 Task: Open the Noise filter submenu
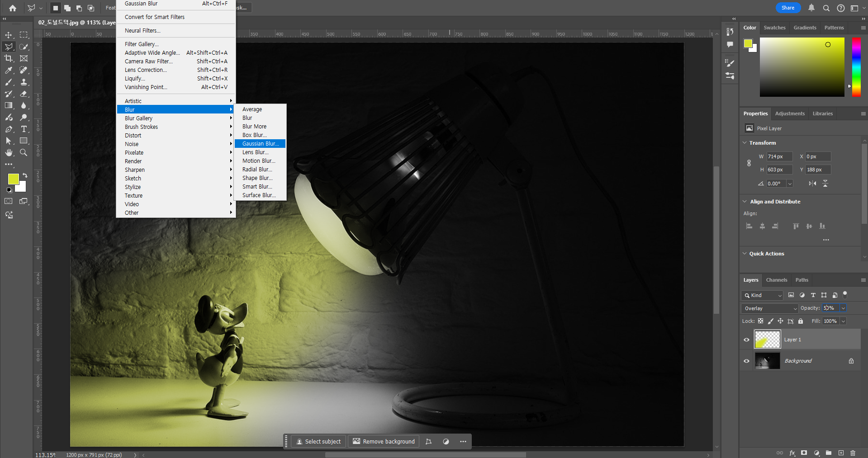click(176, 144)
